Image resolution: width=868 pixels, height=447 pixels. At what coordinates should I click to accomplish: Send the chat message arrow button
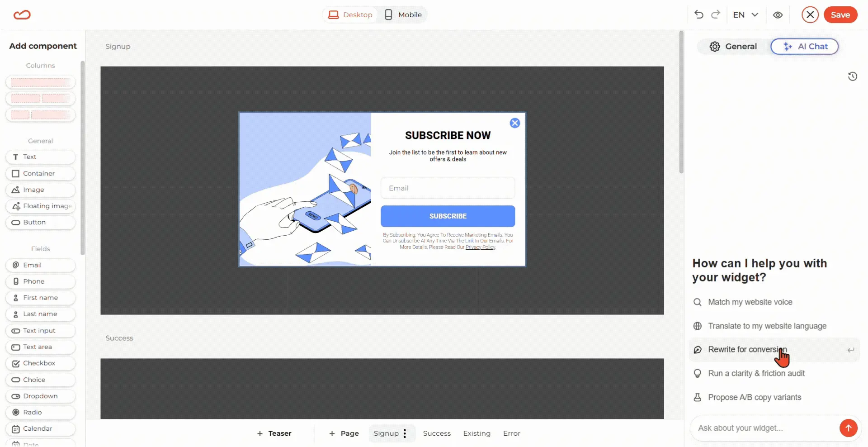pyautogui.click(x=848, y=428)
